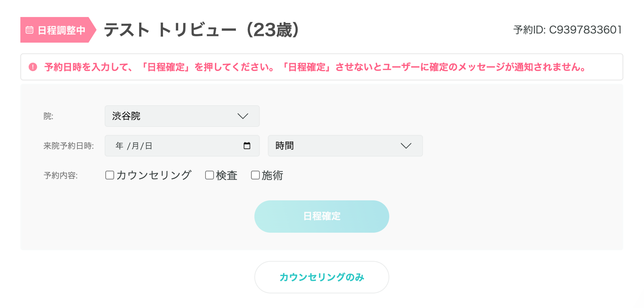
Task: Click the calendar icon in the date field
Action: click(247, 146)
